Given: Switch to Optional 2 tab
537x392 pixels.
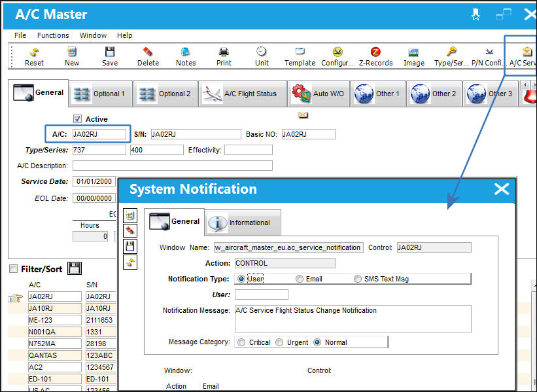Looking at the screenshot, I should click(x=165, y=94).
